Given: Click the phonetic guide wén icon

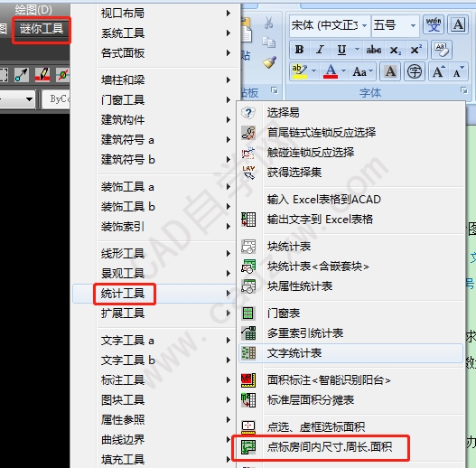Looking at the screenshot, I should 434,24.
